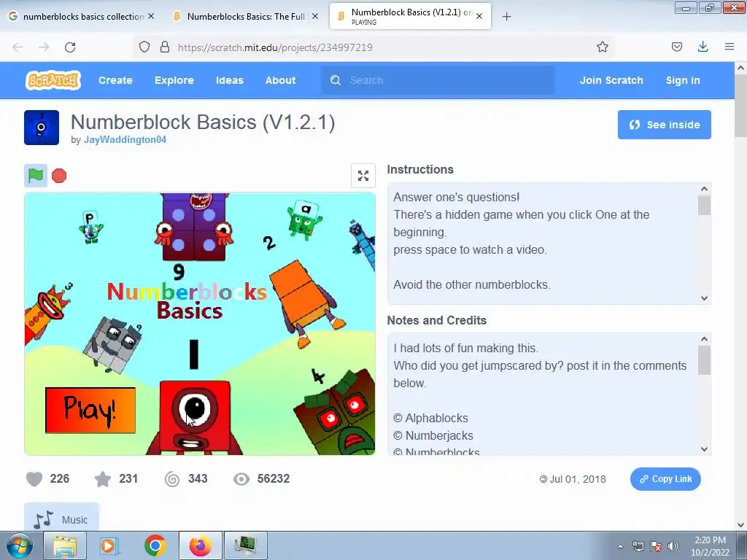
Task: Open Google Chrome from taskbar
Action: tap(155, 545)
